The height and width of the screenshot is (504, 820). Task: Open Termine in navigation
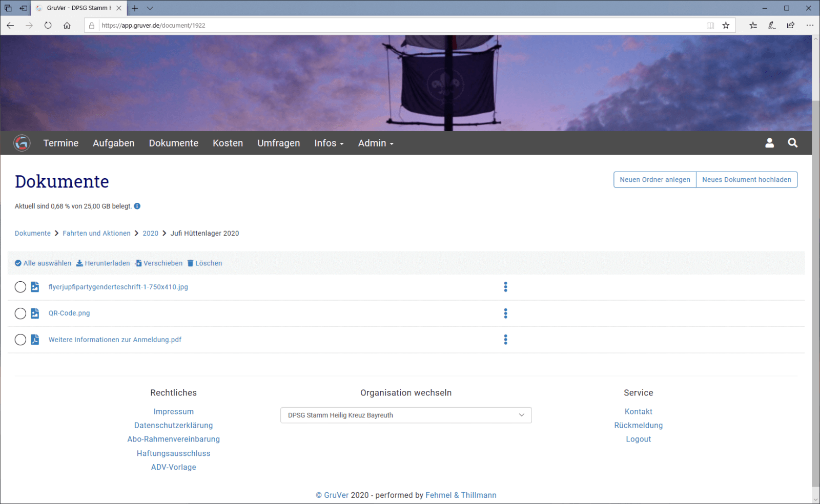[x=61, y=143]
